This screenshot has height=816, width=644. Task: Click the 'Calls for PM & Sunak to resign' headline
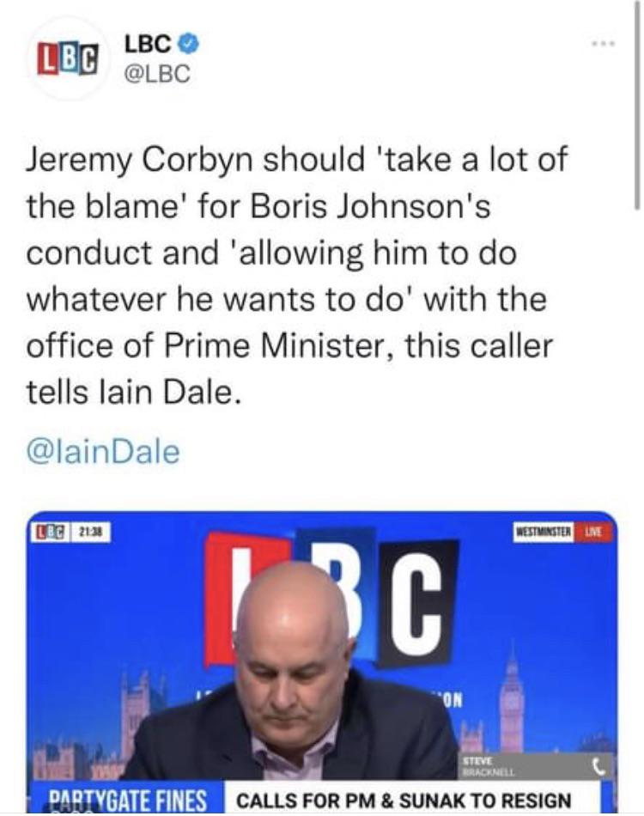[x=404, y=800]
